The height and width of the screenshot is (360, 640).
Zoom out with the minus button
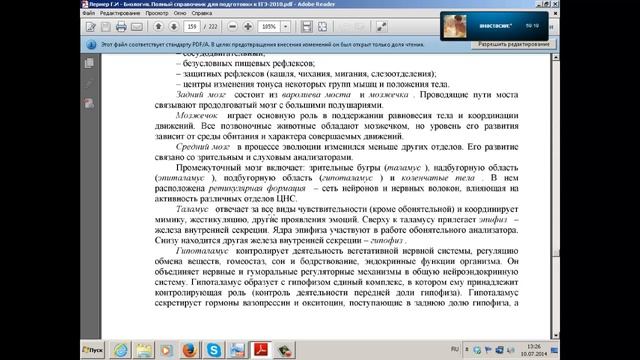click(x=232, y=27)
